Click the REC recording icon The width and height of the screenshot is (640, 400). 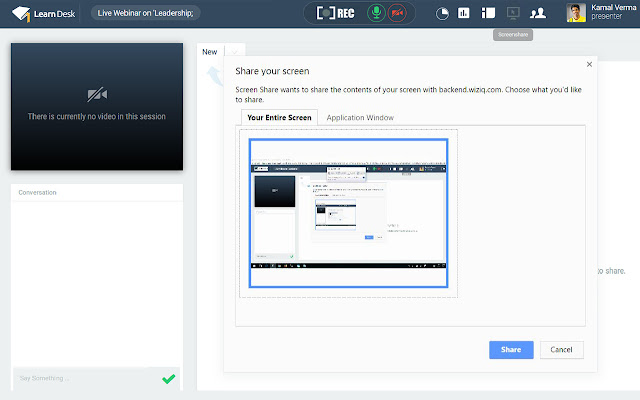click(x=335, y=13)
